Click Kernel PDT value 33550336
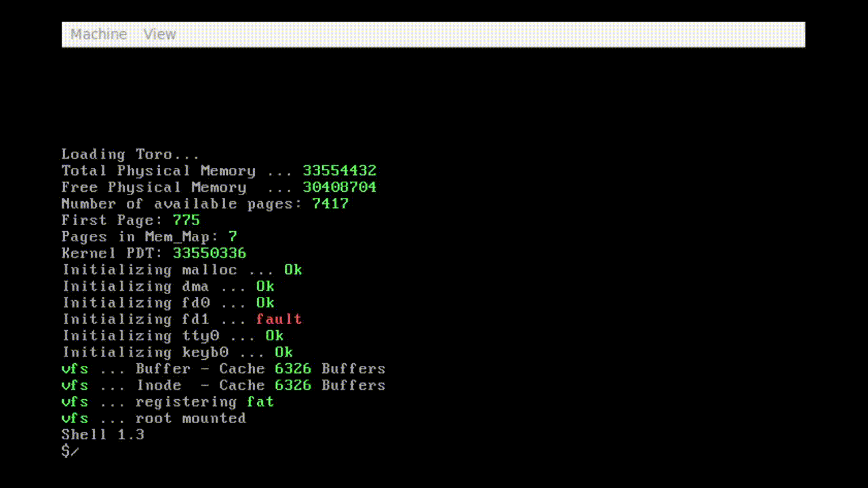868x488 pixels. (210, 253)
